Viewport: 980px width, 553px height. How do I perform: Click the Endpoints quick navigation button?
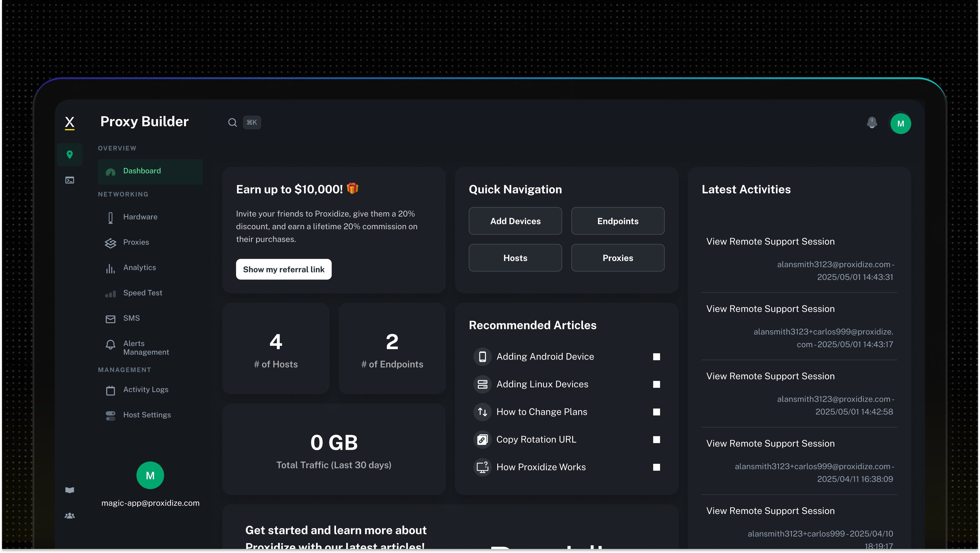(x=617, y=221)
